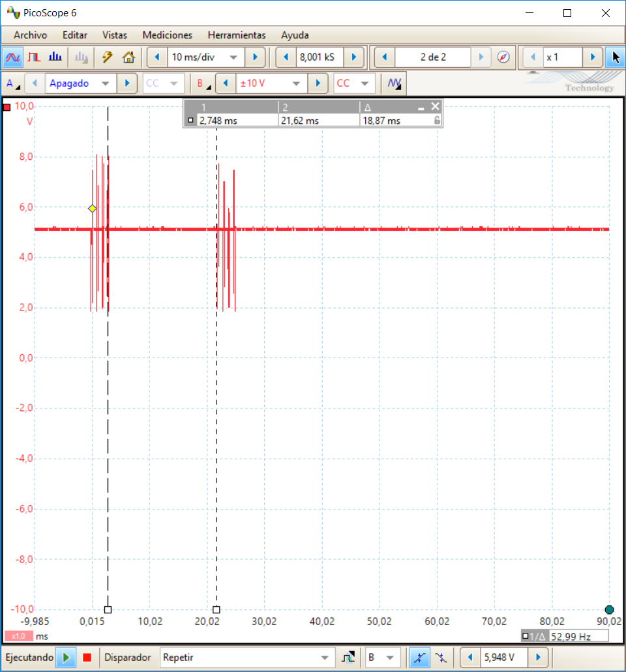This screenshot has width=626, height=672.
Task: Click teal ruler handle at bottom right
Action: [609, 609]
